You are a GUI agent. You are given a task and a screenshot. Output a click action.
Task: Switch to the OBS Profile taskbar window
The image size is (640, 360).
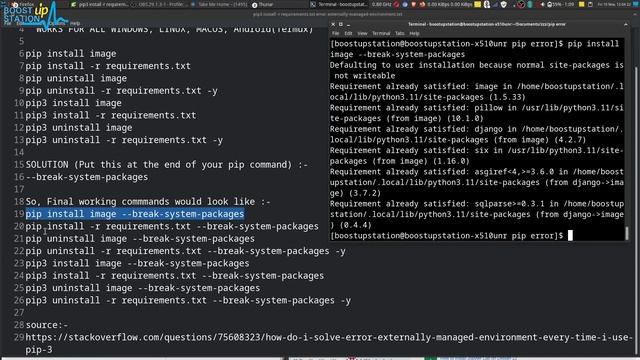160,4
